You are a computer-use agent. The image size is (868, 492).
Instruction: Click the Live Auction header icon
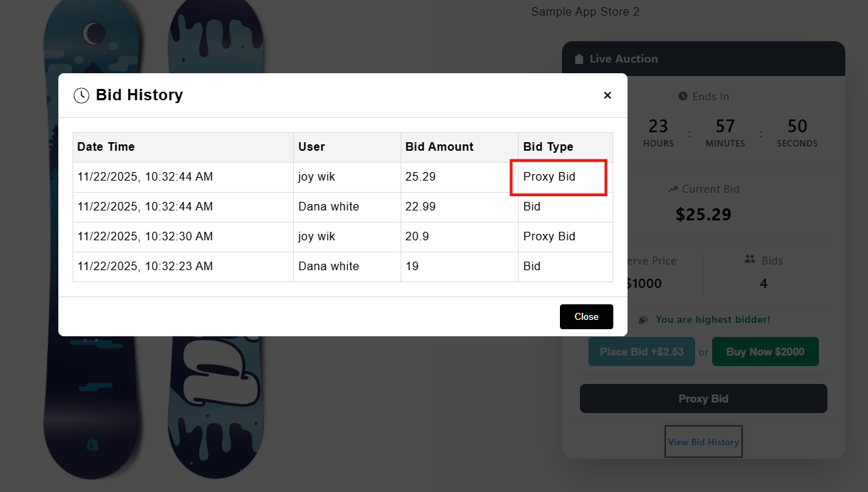pyautogui.click(x=578, y=59)
